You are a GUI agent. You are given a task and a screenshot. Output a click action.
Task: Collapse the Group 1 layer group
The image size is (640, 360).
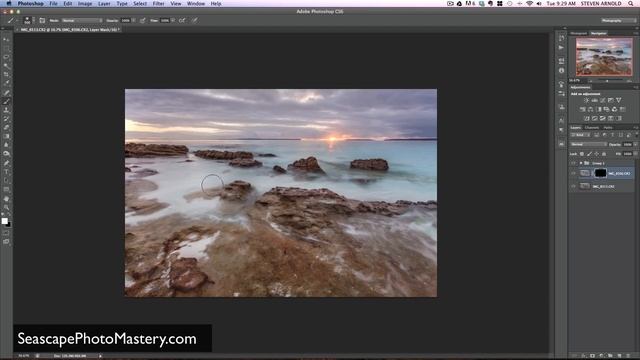(581, 163)
